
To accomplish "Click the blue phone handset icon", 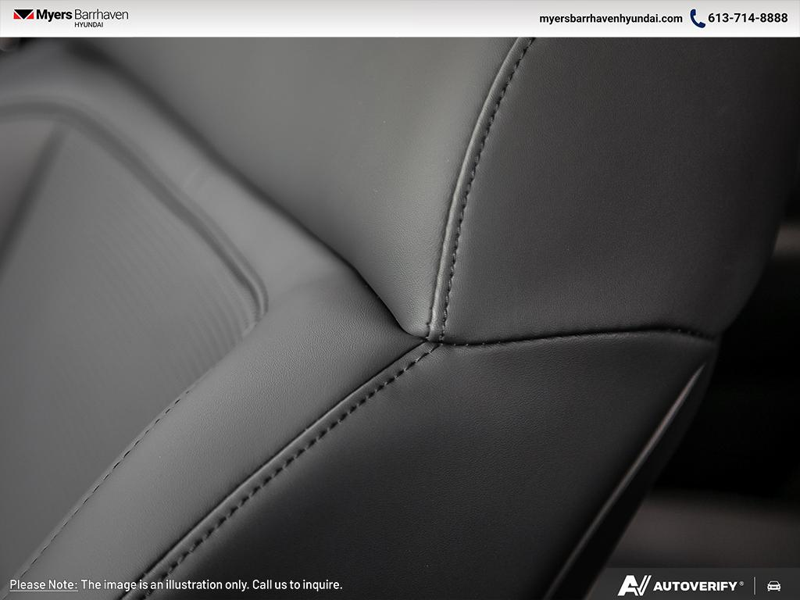I will pos(697,18).
